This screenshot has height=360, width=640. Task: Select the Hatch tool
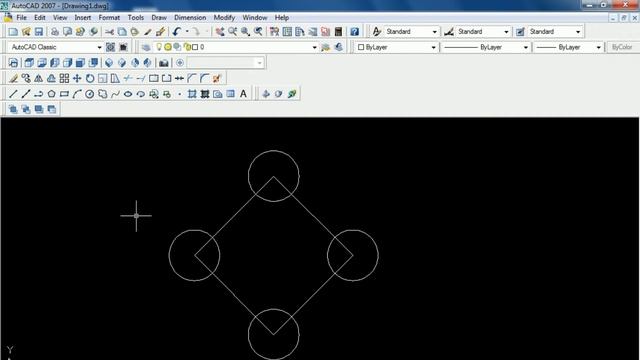(x=192, y=94)
